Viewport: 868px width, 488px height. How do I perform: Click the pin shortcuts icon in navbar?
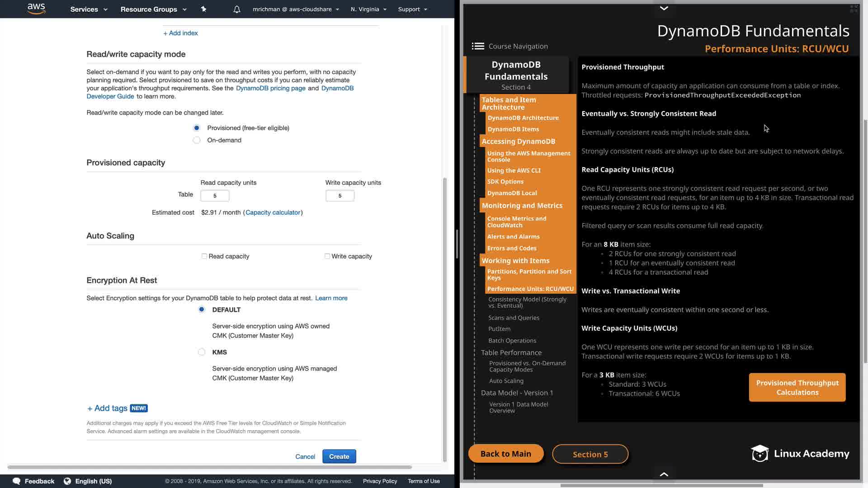click(203, 9)
